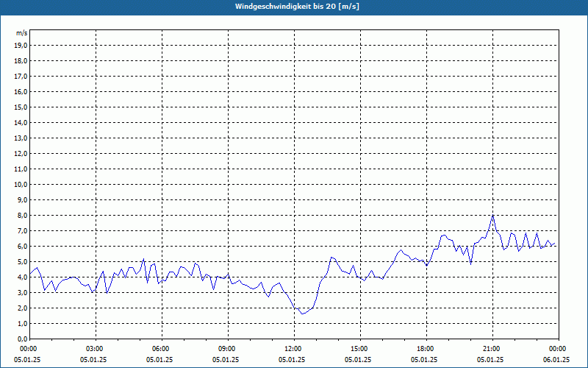Click the '2,0' y-axis label
Image resolution: width=588 pixels, height=368 pixels.
tap(23, 308)
